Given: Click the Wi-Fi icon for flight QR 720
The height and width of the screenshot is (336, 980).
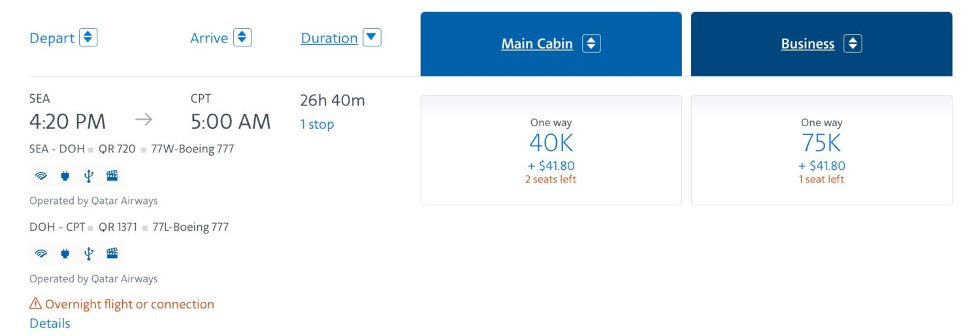Looking at the screenshot, I should coord(41,176).
